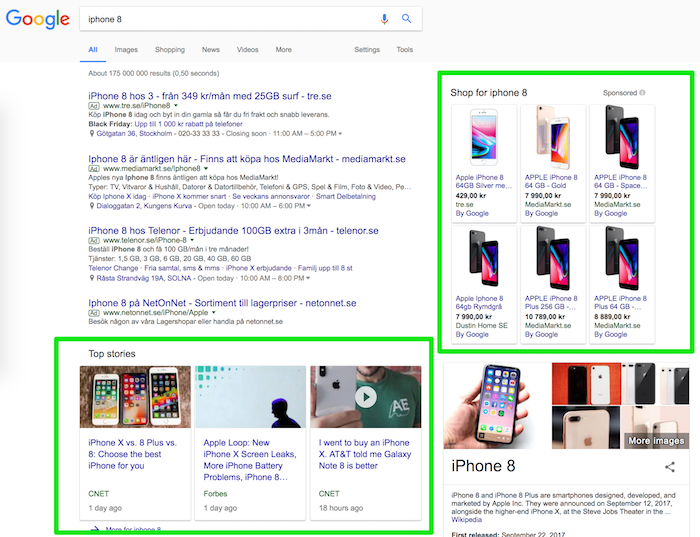Start voice search with microphone icon
This screenshot has height=537, width=700.
point(384,19)
